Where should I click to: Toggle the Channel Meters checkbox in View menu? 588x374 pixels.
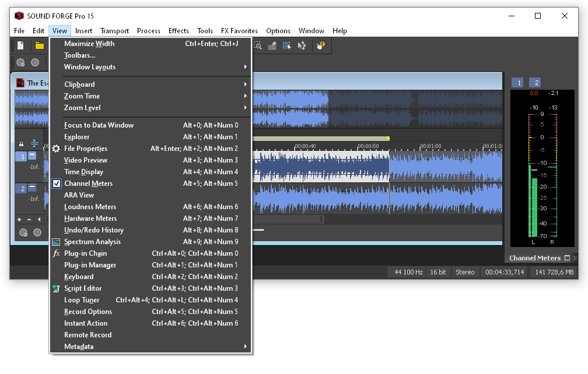tap(56, 183)
